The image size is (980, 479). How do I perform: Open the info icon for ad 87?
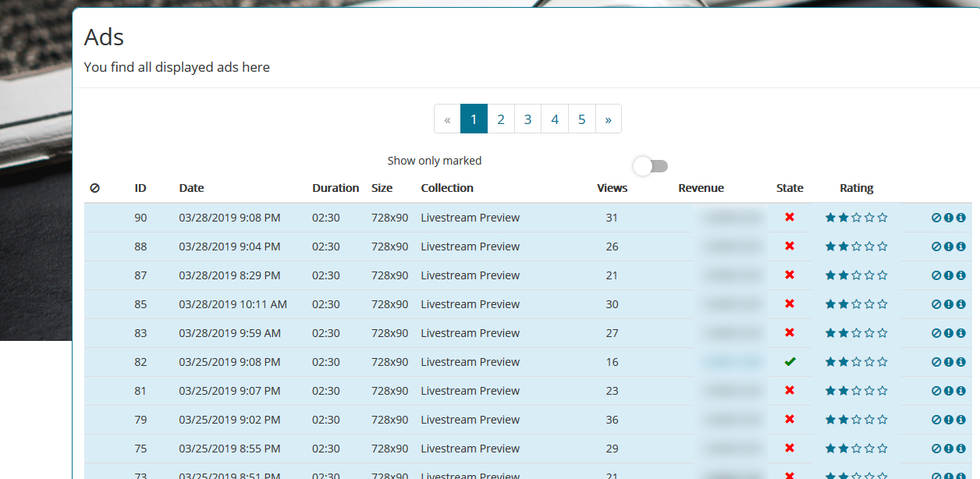[961, 276]
